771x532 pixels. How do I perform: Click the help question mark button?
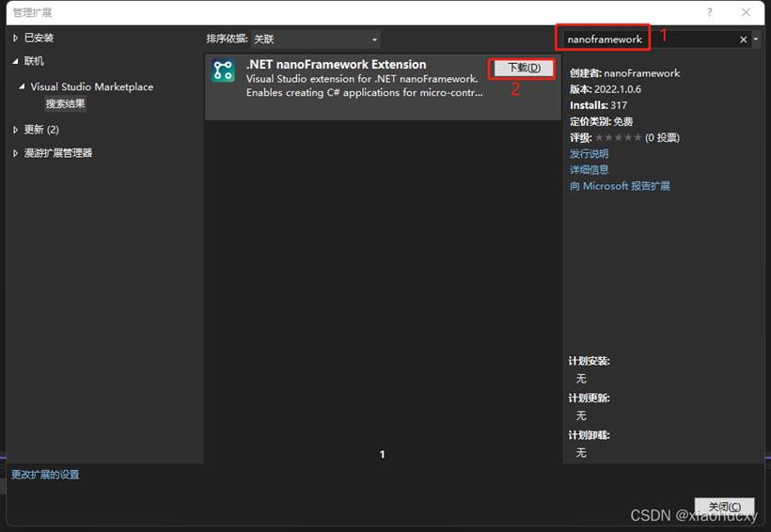tap(710, 12)
